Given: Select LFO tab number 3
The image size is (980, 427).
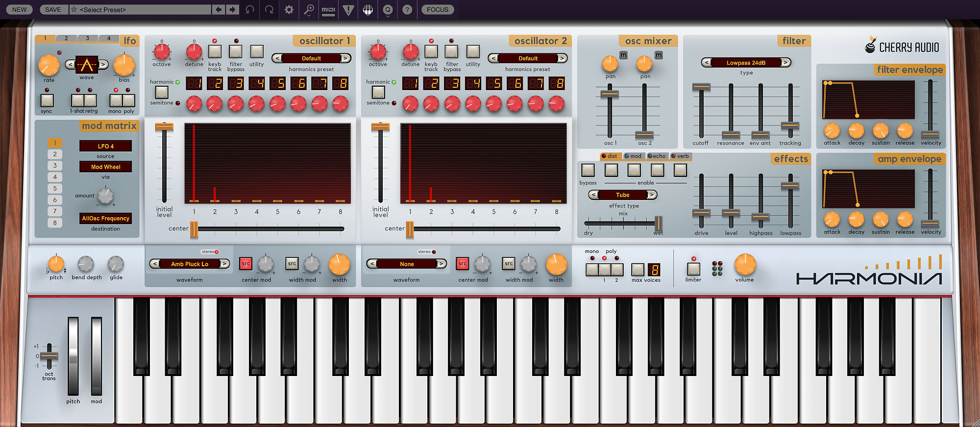Looking at the screenshot, I should pyautogui.click(x=88, y=38).
